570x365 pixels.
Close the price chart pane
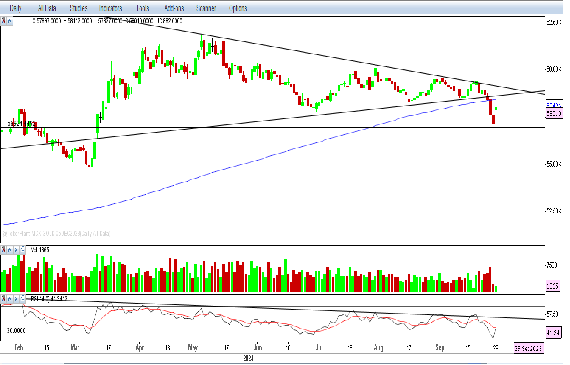3,21
